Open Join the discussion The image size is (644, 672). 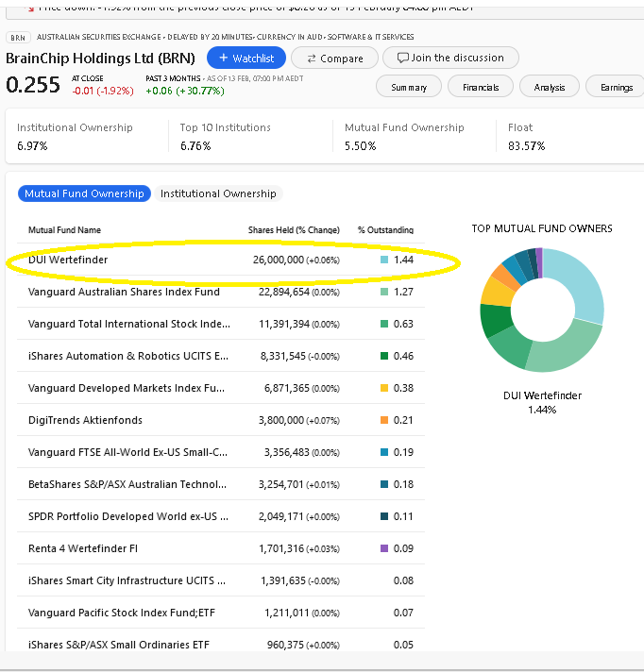pos(450,58)
